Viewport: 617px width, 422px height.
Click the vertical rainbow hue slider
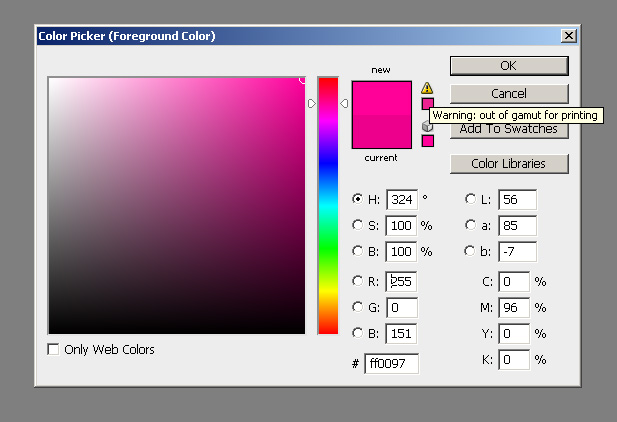[328, 205]
